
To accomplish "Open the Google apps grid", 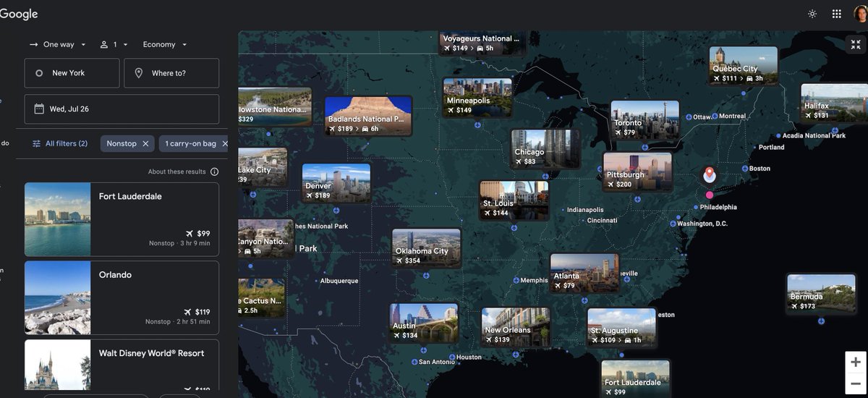I will click(836, 14).
